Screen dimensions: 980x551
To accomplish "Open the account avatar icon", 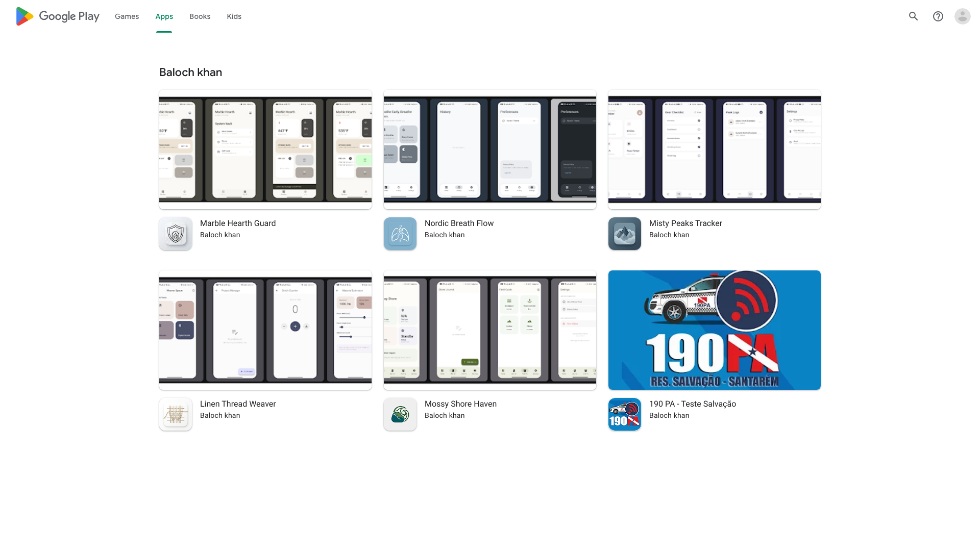I will click(x=963, y=16).
